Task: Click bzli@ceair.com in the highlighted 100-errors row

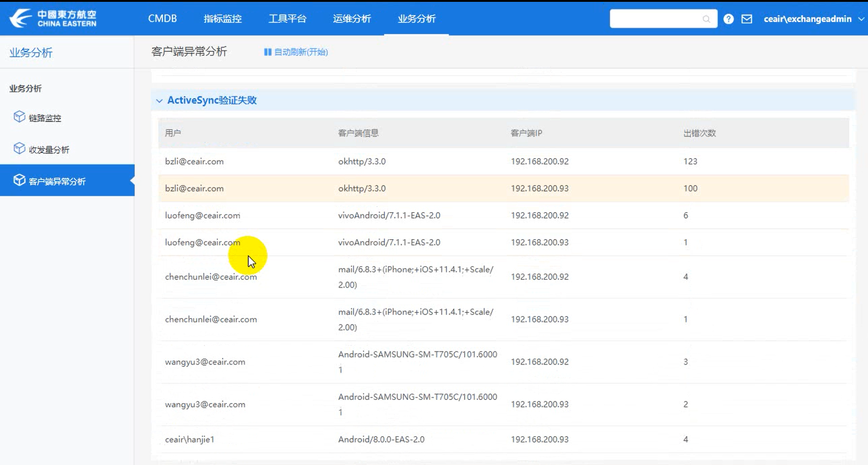Action: pos(195,188)
